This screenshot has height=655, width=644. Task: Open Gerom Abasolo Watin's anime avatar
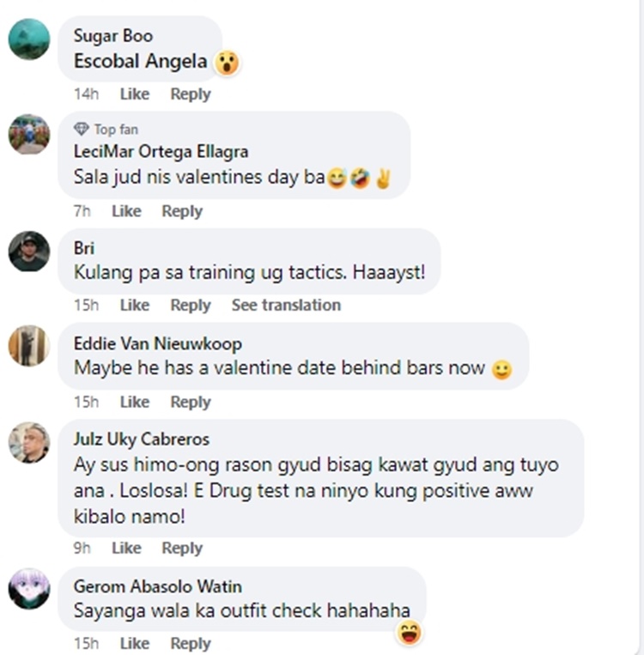29,588
